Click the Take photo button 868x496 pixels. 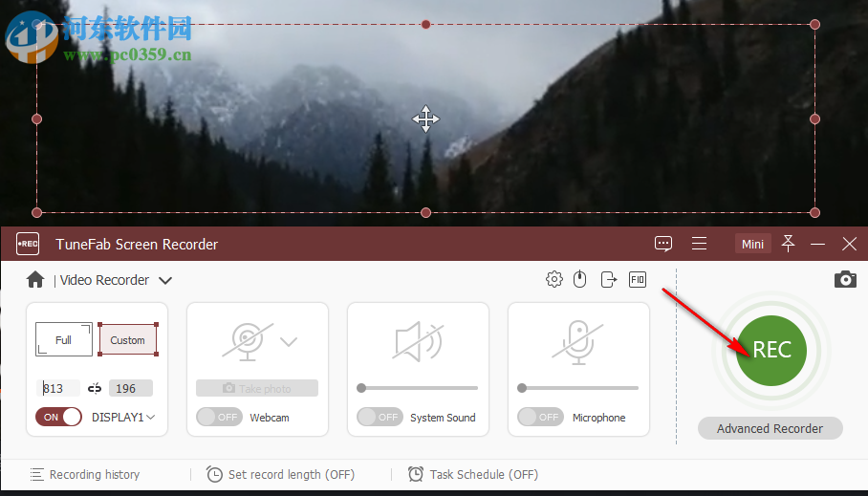click(257, 388)
